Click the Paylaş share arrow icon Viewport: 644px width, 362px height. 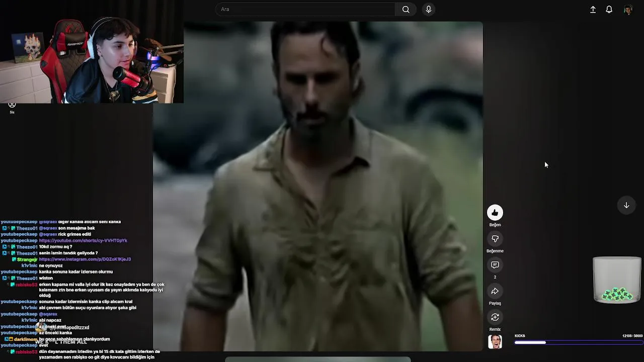(x=495, y=291)
